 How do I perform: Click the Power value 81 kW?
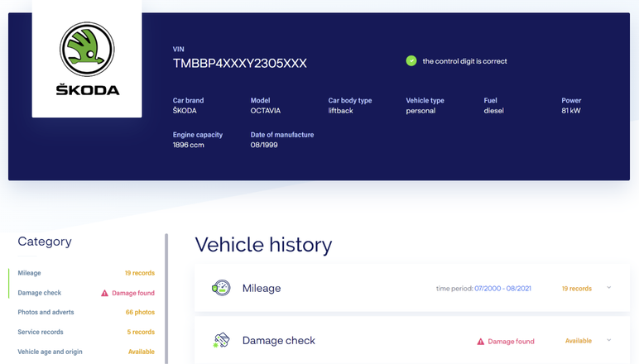pyautogui.click(x=571, y=111)
